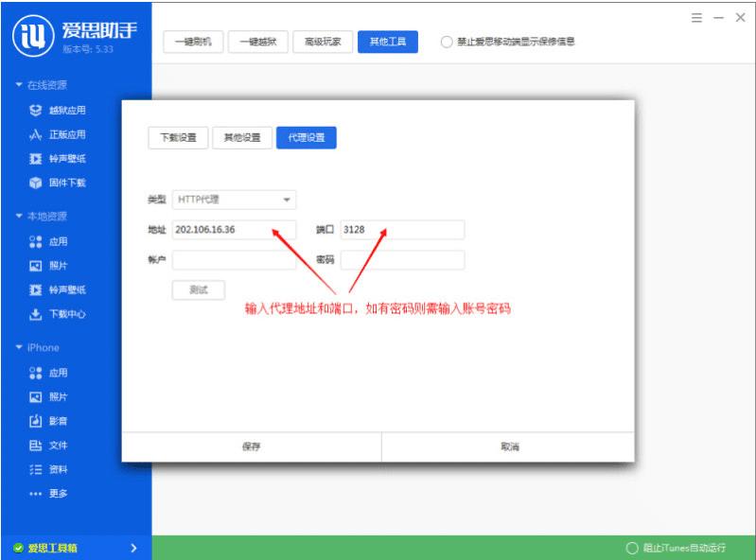Viewport: 756px width, 560px height.
Task: Open 照片 under 本地资源
Action: tap(48, 266)
